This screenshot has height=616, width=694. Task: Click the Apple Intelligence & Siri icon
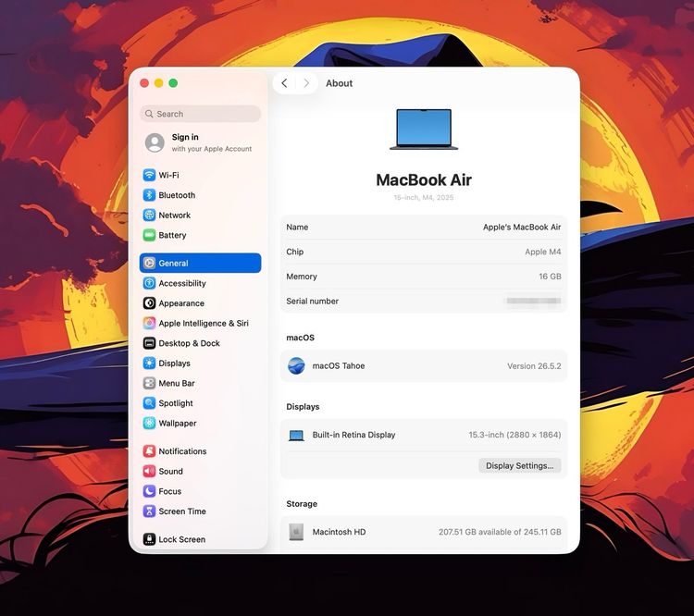click(149, 323)
